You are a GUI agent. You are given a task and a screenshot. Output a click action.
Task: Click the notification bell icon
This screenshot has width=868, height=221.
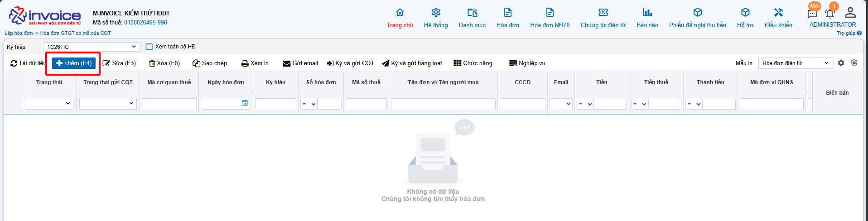pos(830,14)
